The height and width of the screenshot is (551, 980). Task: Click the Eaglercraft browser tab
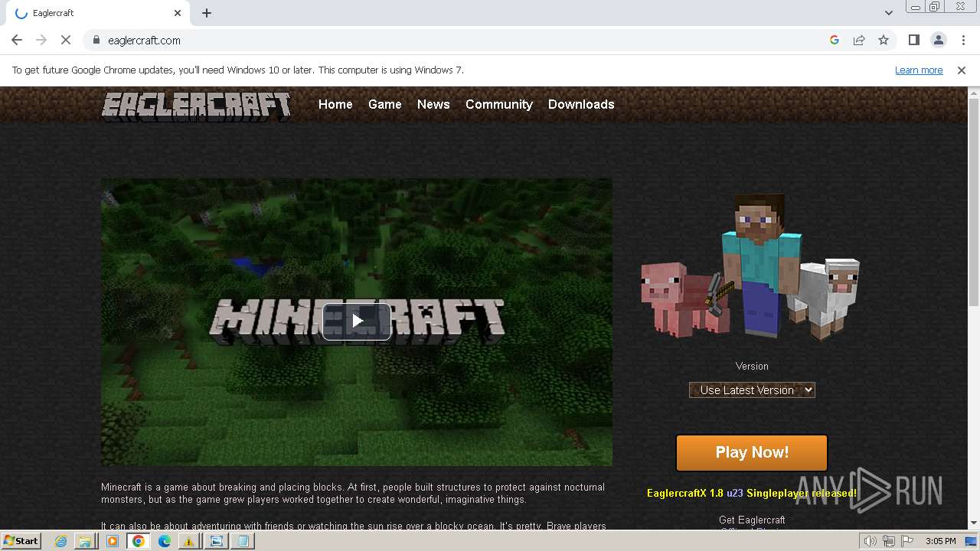(x=96, y=13)
